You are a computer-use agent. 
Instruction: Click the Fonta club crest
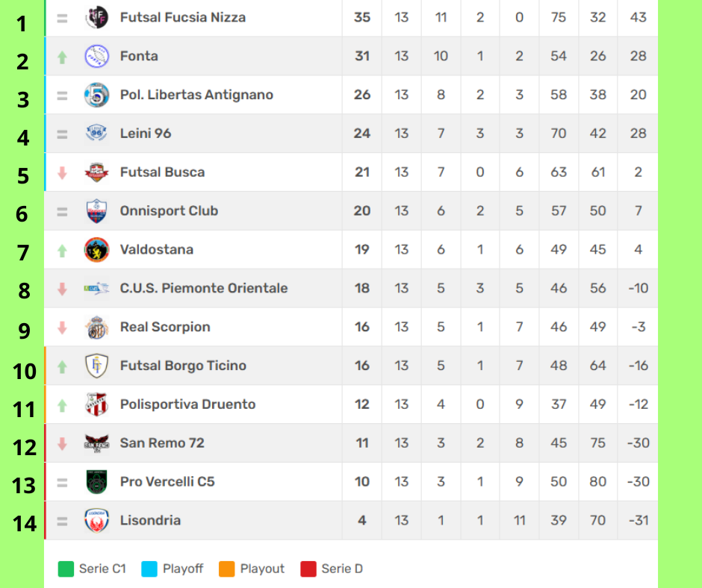[96, 56]
